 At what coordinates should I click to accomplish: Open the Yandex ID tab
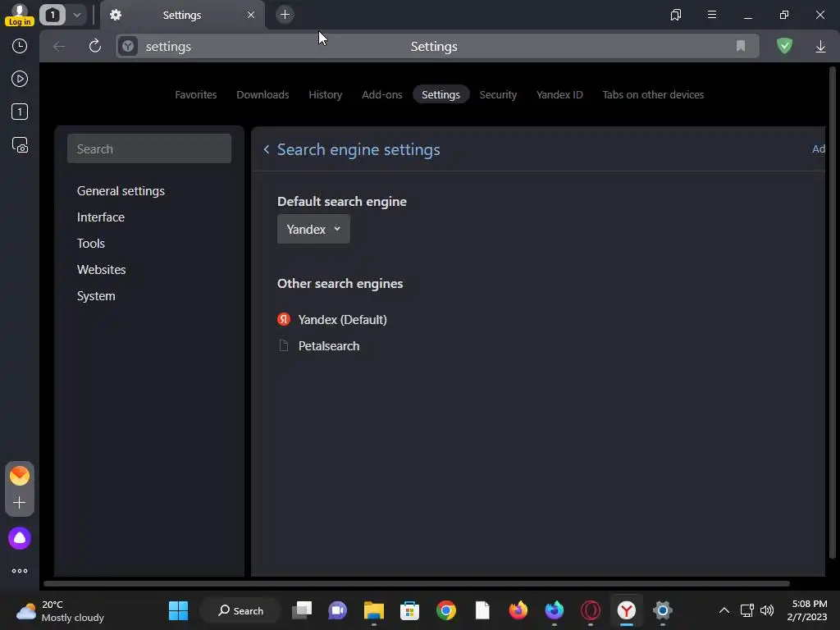[559, 95]
